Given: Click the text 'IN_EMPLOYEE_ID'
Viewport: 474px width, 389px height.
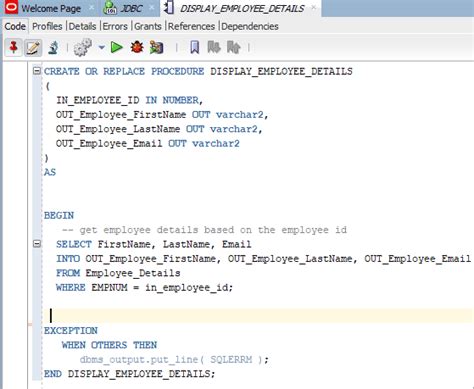Looking at the screenshot, I should click(x=98, y=100).
